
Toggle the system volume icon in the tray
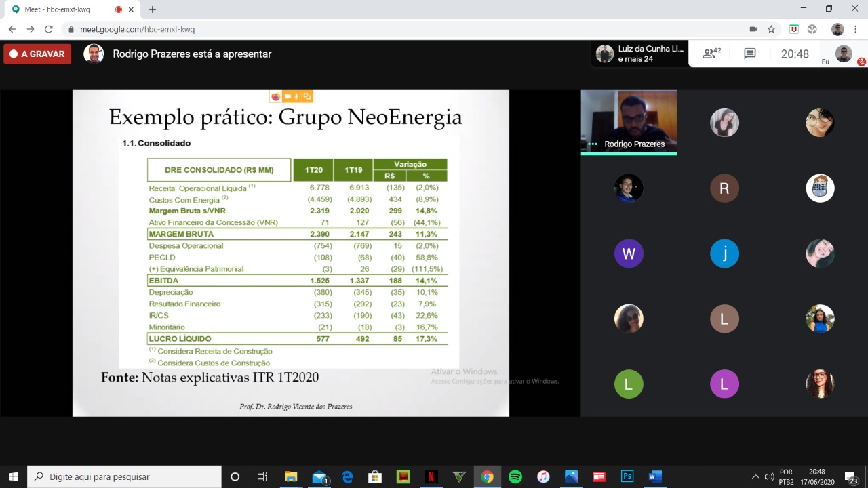pos(769,476)
